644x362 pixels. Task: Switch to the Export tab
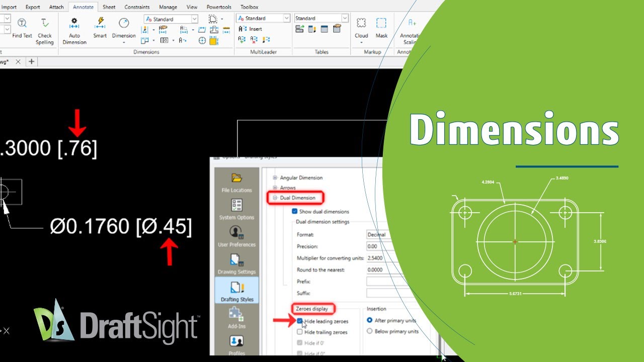pos(33,7)
